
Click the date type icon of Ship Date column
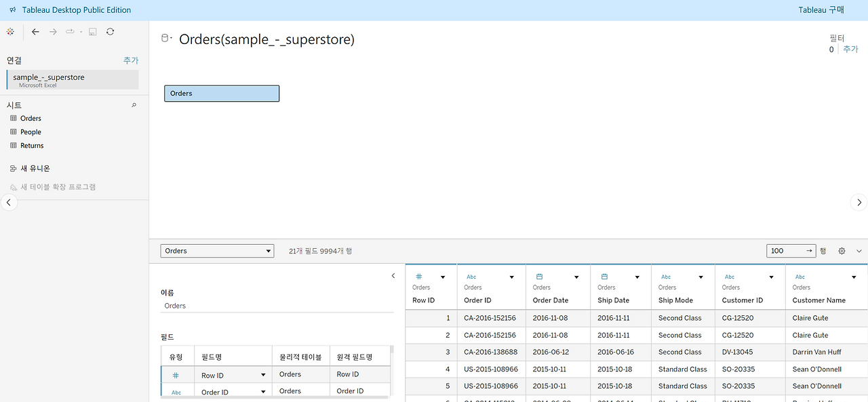coord(604,277)
